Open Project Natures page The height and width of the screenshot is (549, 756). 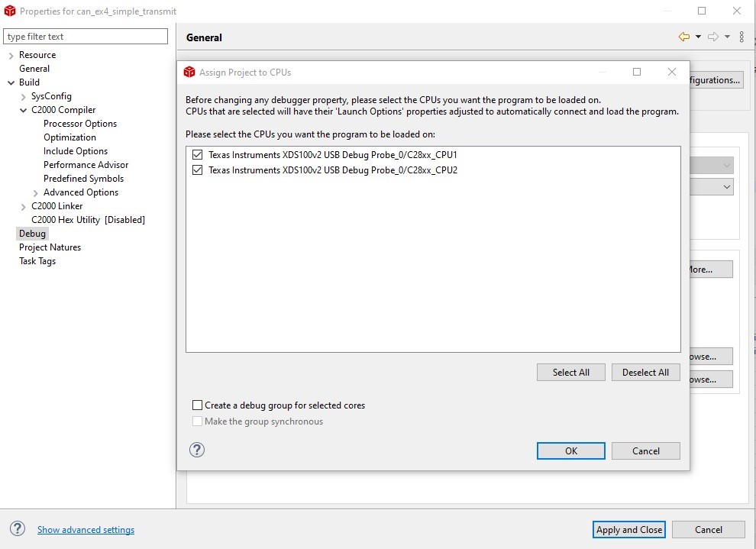point(50,247)
